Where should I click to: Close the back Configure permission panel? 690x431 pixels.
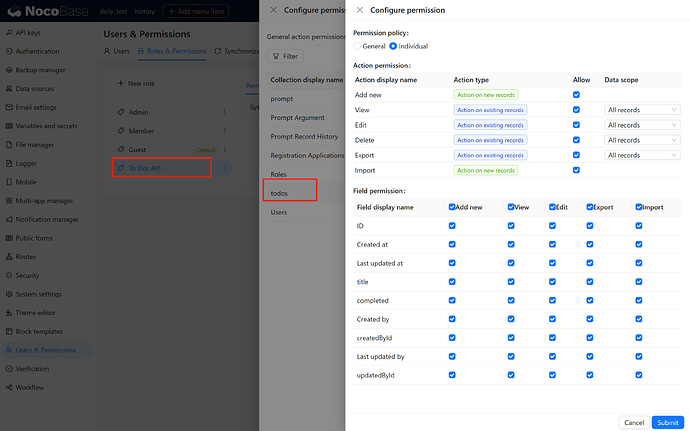[273, 10]
